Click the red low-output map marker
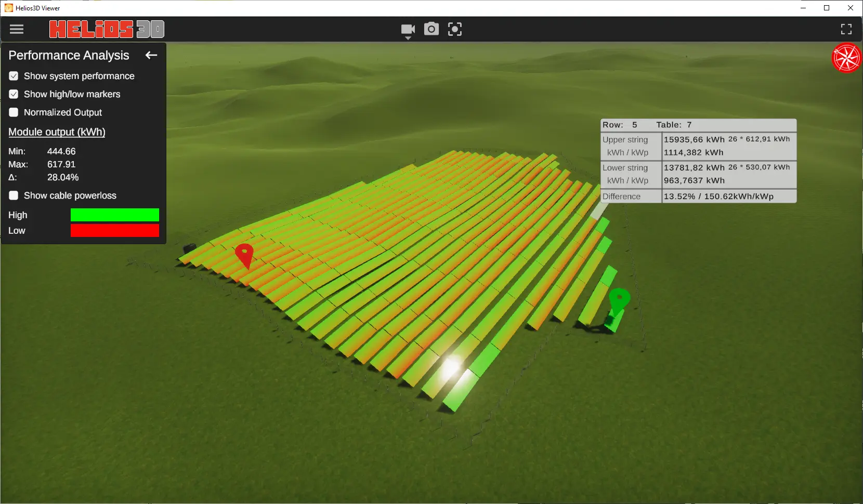 [244, 254]
